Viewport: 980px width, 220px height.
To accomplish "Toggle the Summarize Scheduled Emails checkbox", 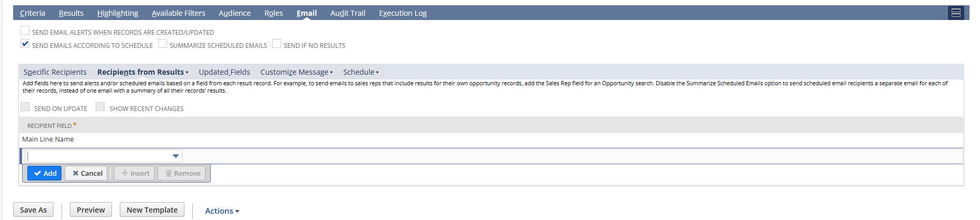I will pyautogui.click(x=163, y=44).
